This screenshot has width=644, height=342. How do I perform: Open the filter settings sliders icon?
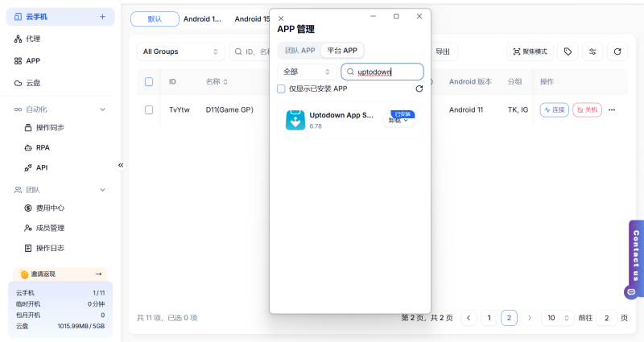(x=592, y=52)
